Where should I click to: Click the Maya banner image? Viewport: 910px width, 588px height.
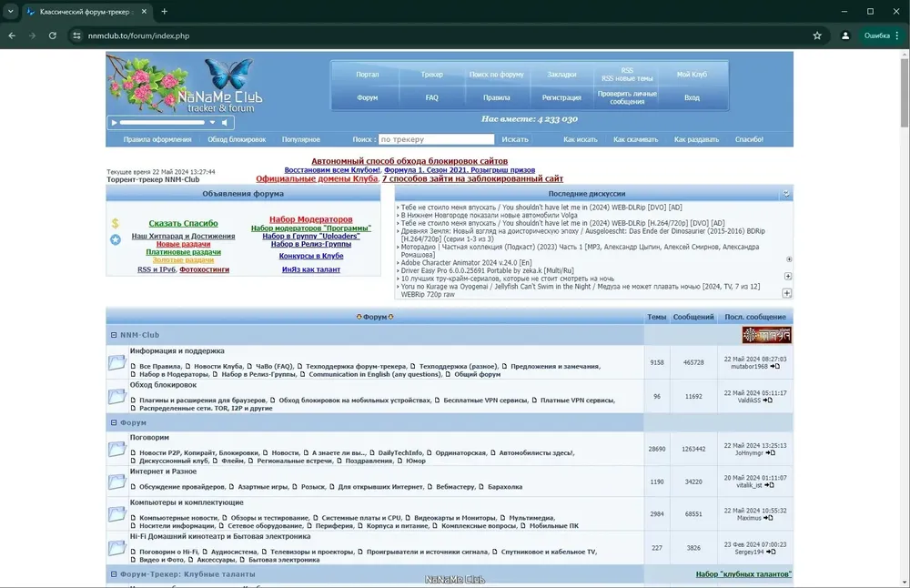[x=766, y=335]
